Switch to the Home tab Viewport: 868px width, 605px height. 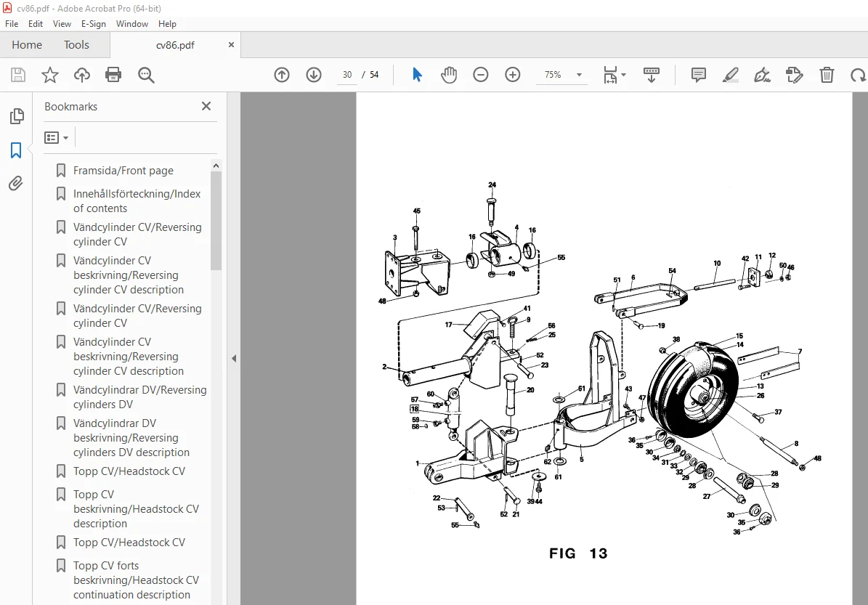(27, 45)
